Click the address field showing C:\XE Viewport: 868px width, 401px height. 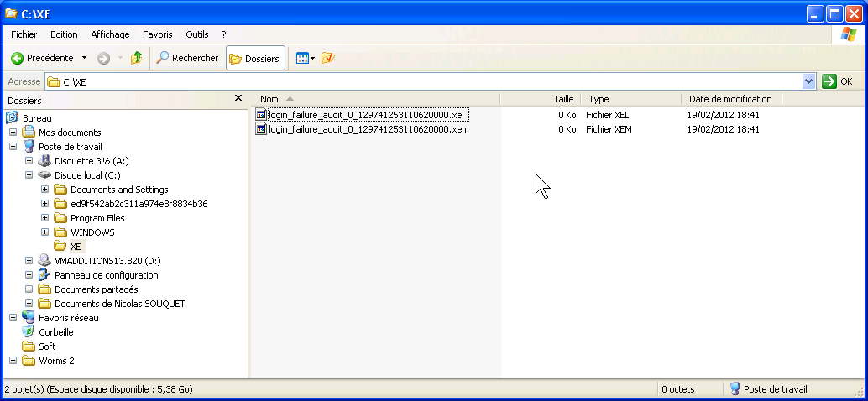420,81
